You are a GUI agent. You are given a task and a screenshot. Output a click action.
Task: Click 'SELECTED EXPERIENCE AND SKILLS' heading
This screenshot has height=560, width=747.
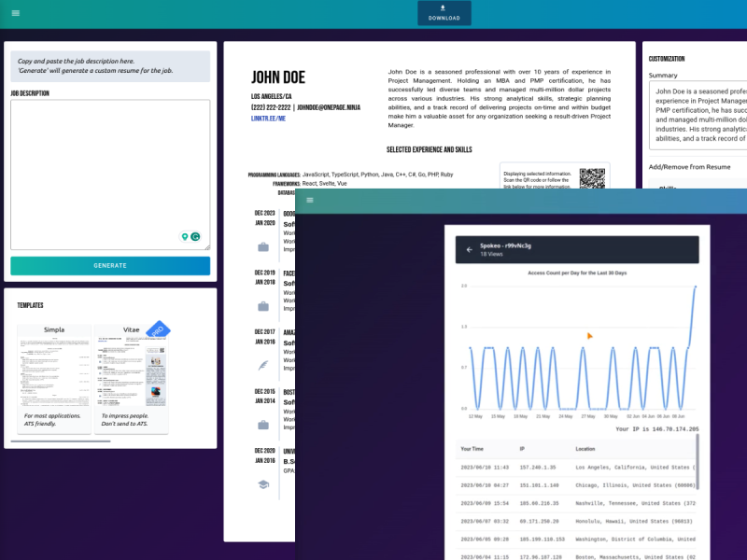pos(429,149)
